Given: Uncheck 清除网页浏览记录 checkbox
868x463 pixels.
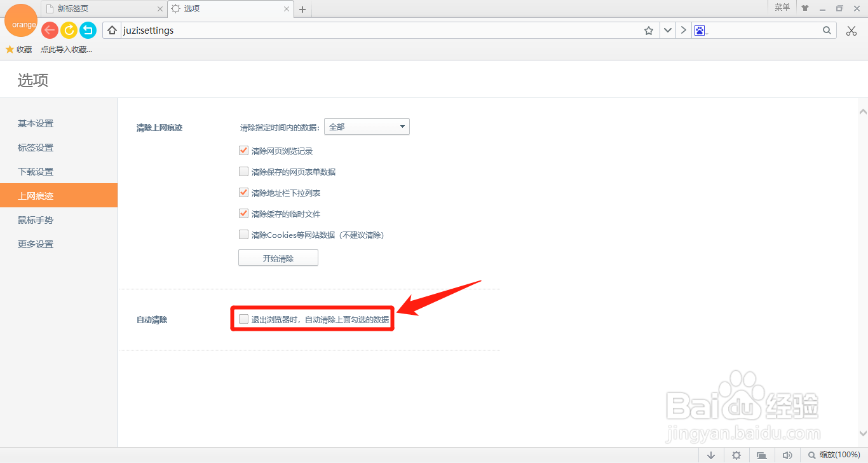Looking at the screenshot, I should click(x=243, y=151).
